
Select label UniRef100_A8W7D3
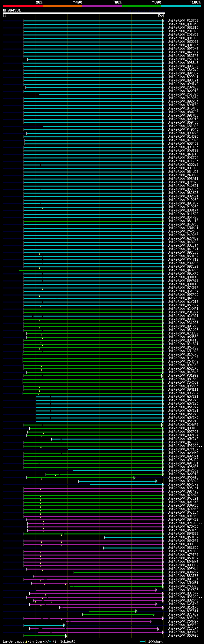(x=183, y=112)
